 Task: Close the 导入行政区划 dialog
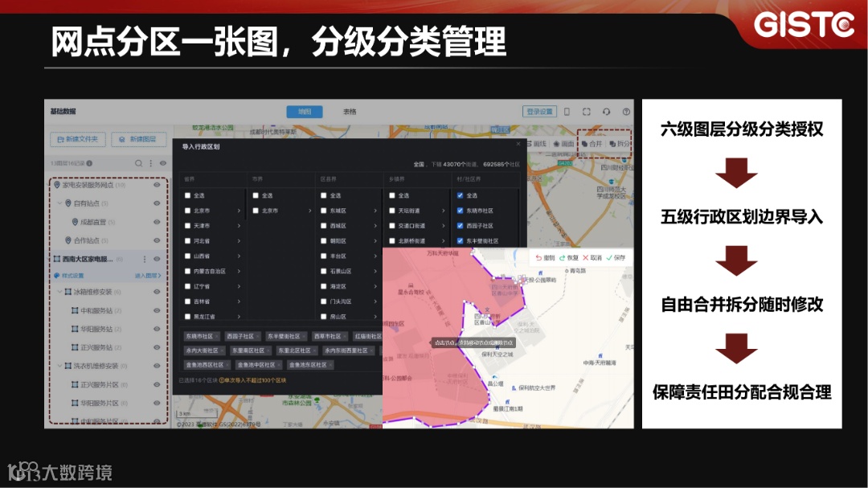pos(518,144)
